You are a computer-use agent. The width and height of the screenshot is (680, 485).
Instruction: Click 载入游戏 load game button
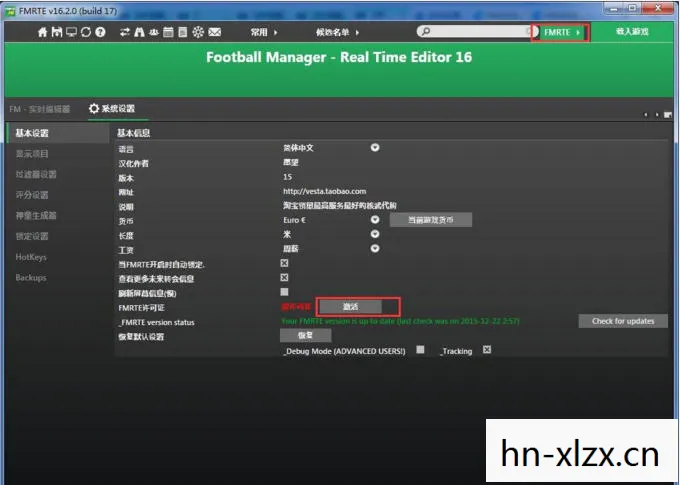tap(632, 32)
